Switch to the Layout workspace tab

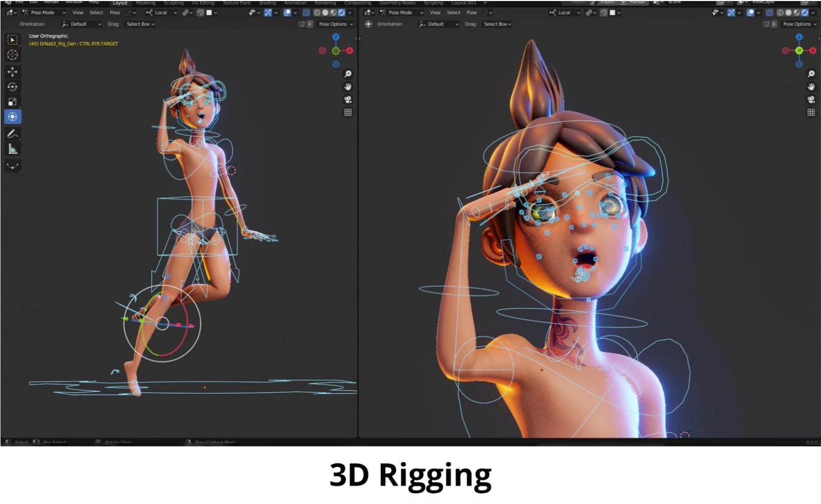120,3
